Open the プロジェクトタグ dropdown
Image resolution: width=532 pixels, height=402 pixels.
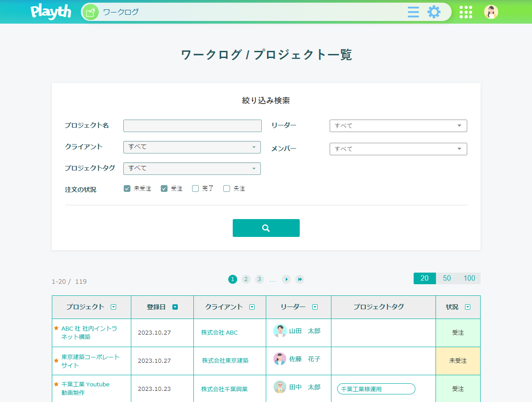point(192,169)
